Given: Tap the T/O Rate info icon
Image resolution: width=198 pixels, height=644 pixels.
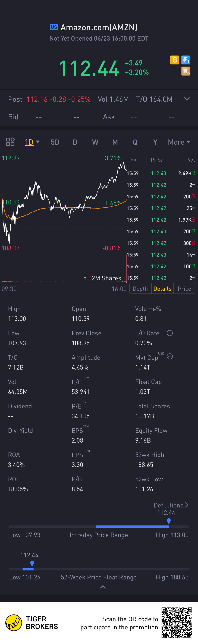Looking at the screenshot, I should (170, 333).
